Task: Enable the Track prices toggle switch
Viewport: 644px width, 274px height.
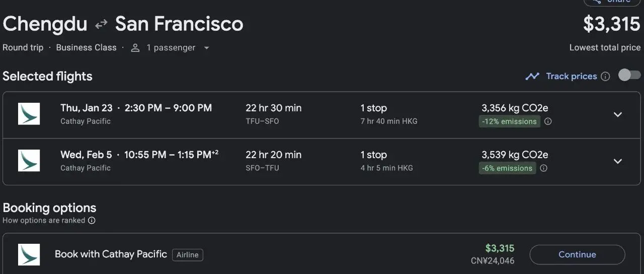Action: [629, 76]
